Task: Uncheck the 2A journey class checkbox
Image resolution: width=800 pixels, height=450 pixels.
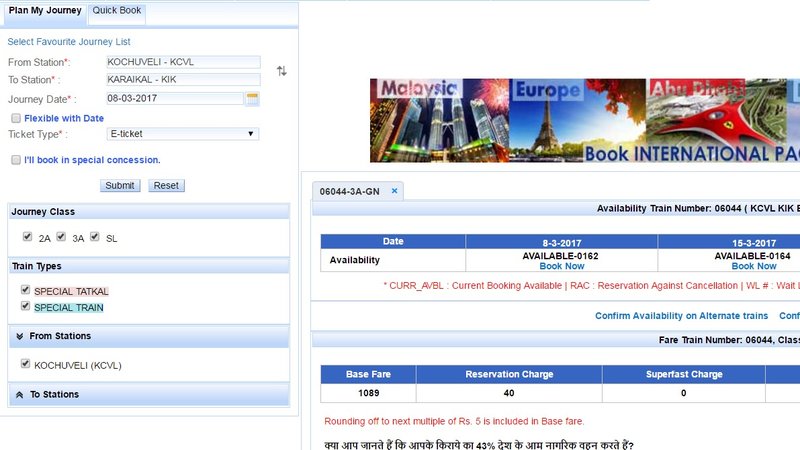Action: tap(28, 237)
